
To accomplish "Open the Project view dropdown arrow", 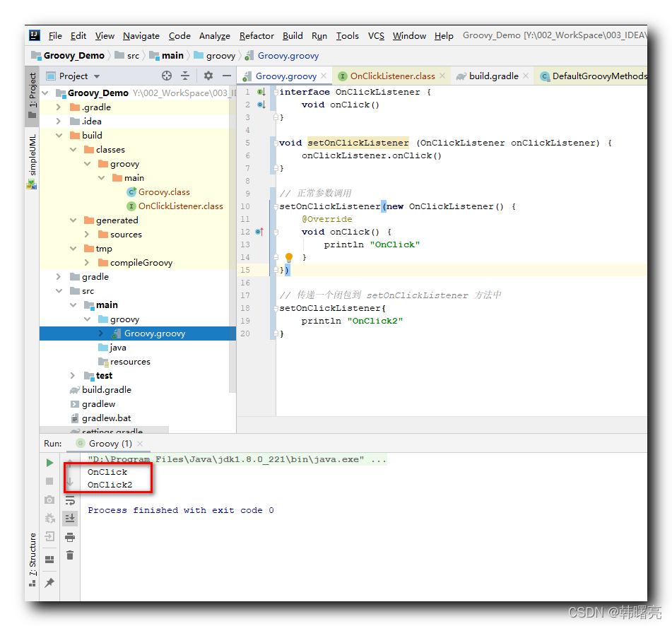I will point(97,77).
